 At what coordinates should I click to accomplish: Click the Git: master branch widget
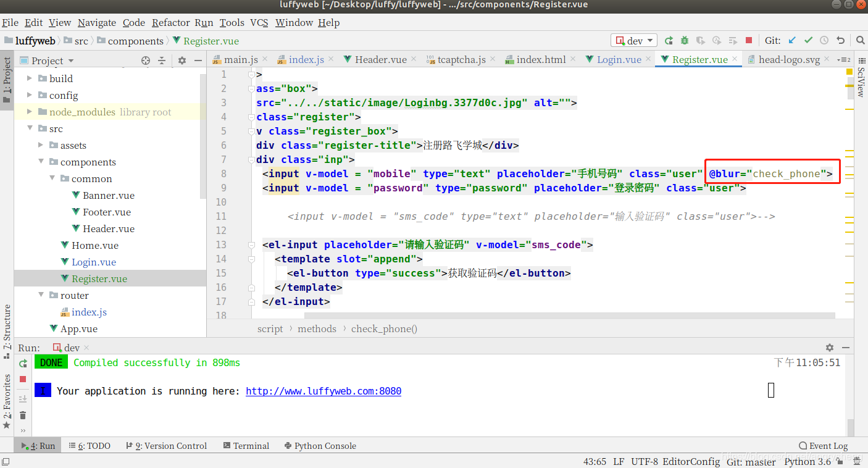[x=751, y=461]
